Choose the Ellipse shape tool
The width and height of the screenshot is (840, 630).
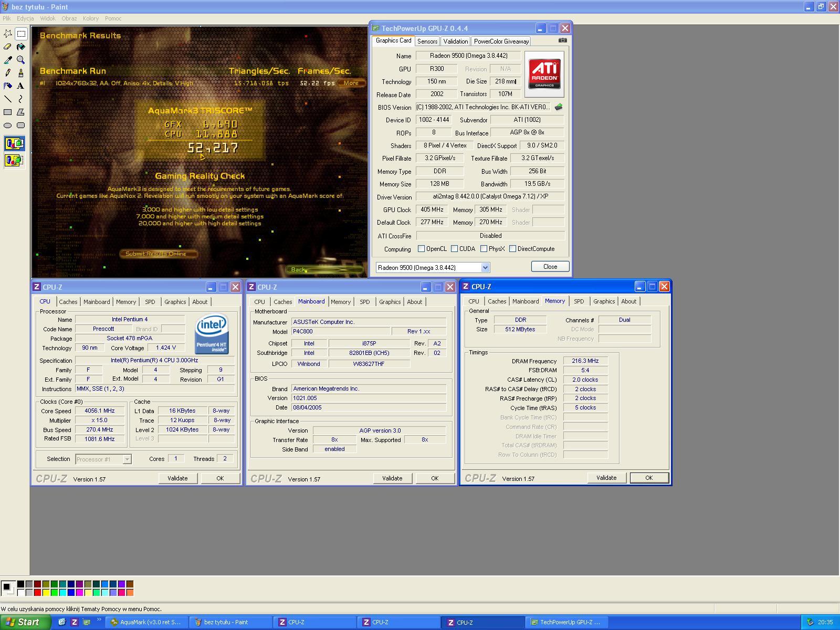click(8, 125)
